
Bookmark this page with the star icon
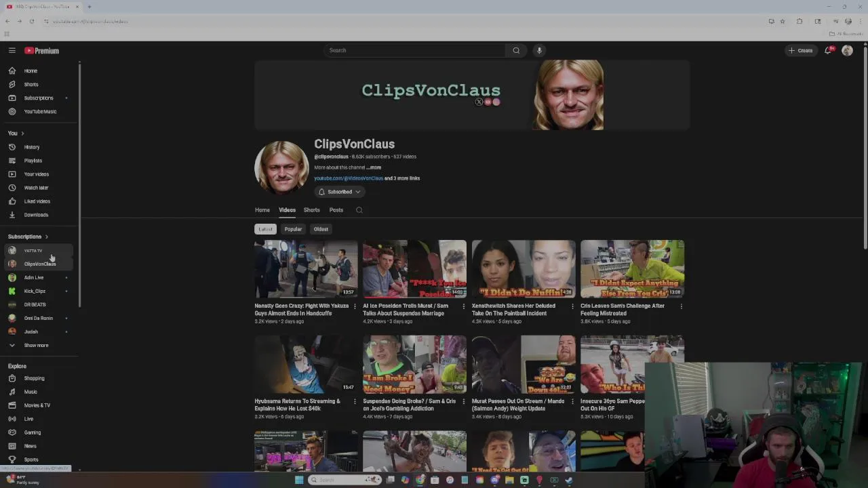pos(783,21)
